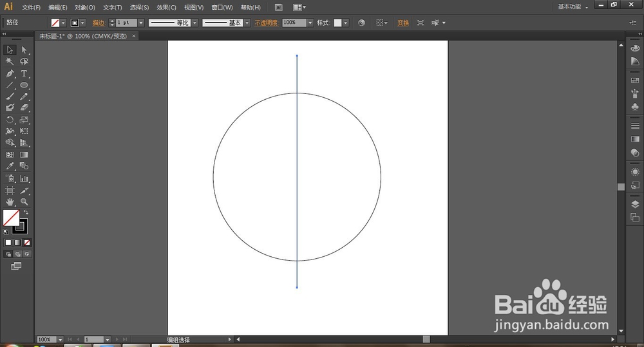The height and width of the screenshot is (347, 644).
Task: Select the Selection tool (black arrow)
Action: click(10, 50)
